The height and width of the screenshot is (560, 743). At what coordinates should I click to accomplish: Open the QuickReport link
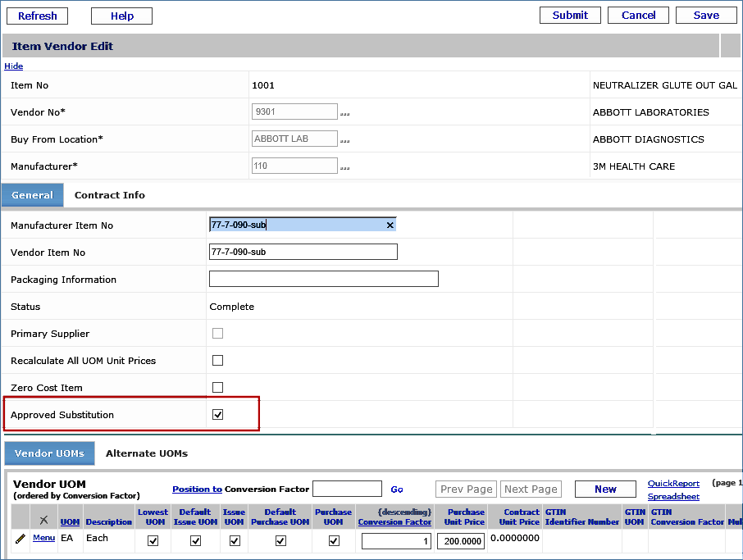click(673, 484)
